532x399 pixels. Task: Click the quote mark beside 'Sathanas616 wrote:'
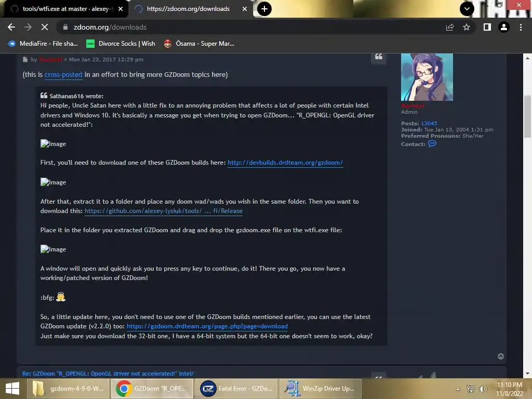pyautogui.click(x=44, y=96)
